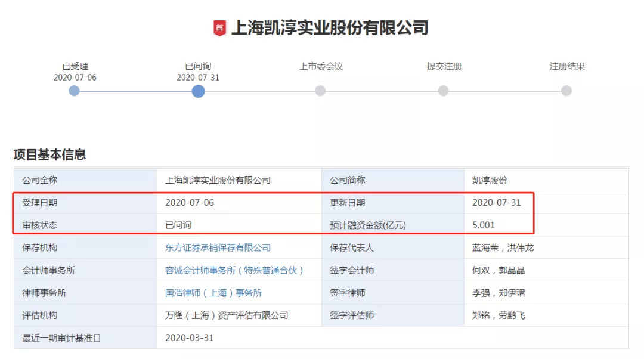Click the 评估机构 field label
Screen dimensions: 644x359
pos(40,315)
